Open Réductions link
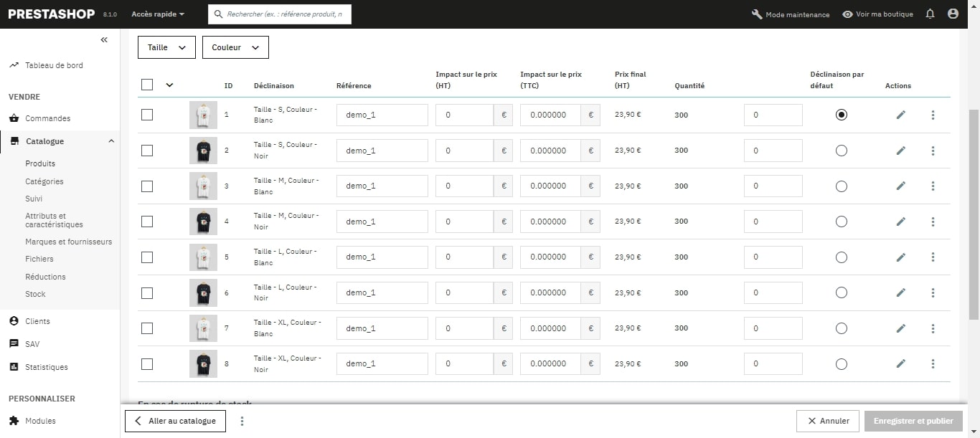Viewport: 980px width, 438px height. (x=45, y=277)
